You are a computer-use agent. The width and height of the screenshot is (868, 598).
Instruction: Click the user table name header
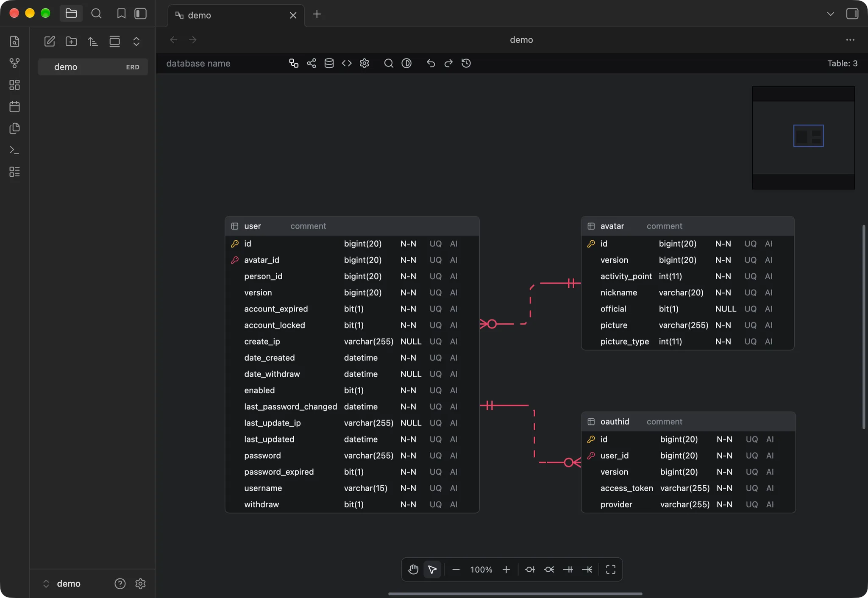point(253,226)
